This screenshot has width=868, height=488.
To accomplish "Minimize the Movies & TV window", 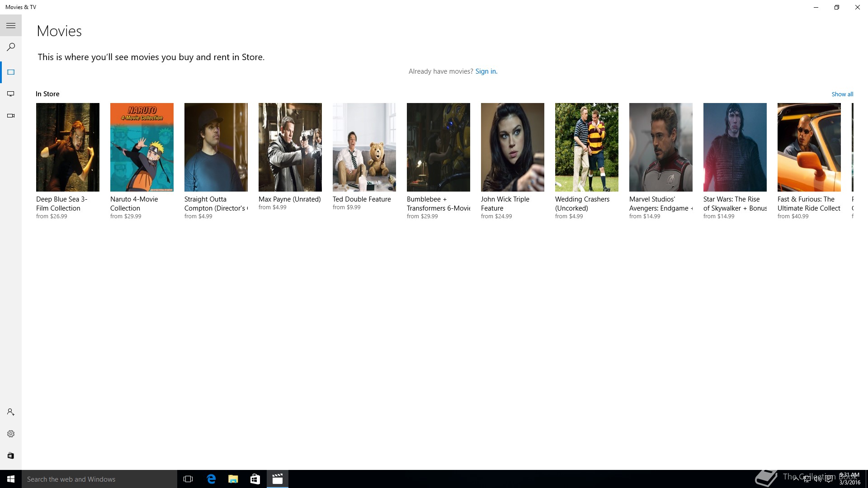I will tap(816, 7).
